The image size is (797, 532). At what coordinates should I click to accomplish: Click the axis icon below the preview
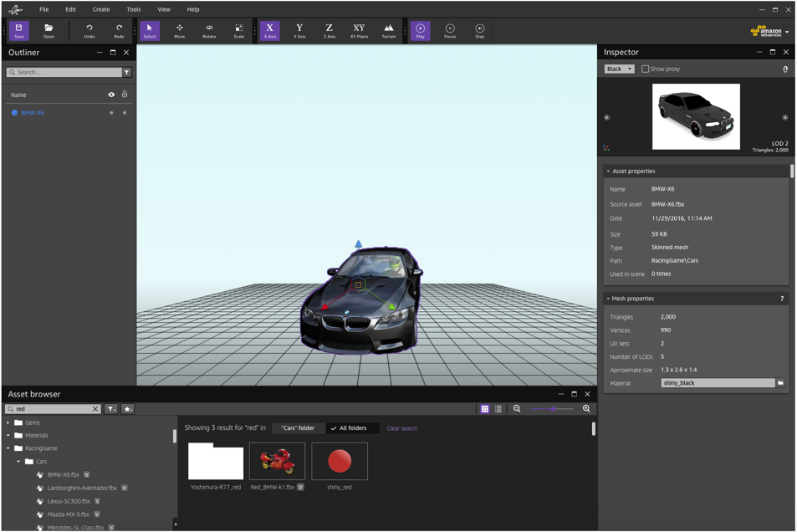[606, 147]
